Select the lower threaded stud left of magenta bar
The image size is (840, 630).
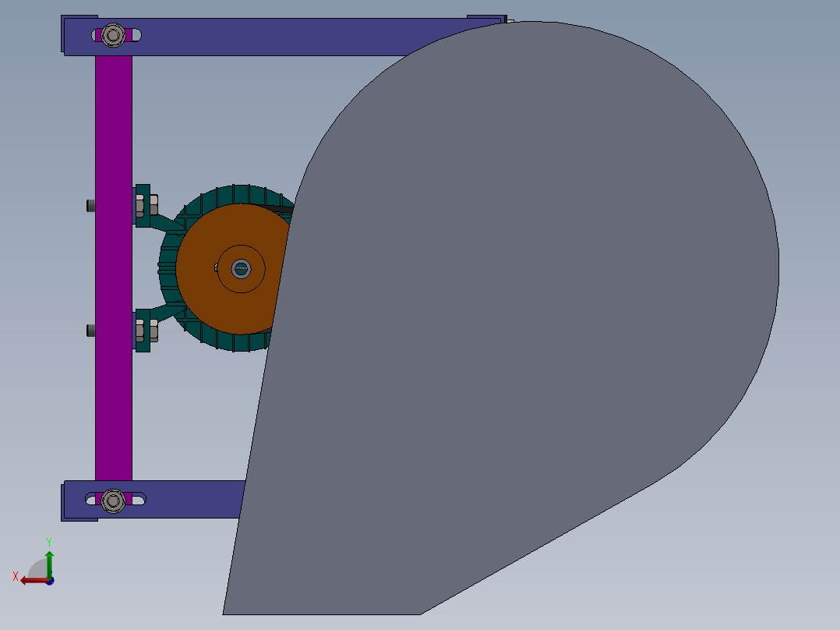pos(91,331)
